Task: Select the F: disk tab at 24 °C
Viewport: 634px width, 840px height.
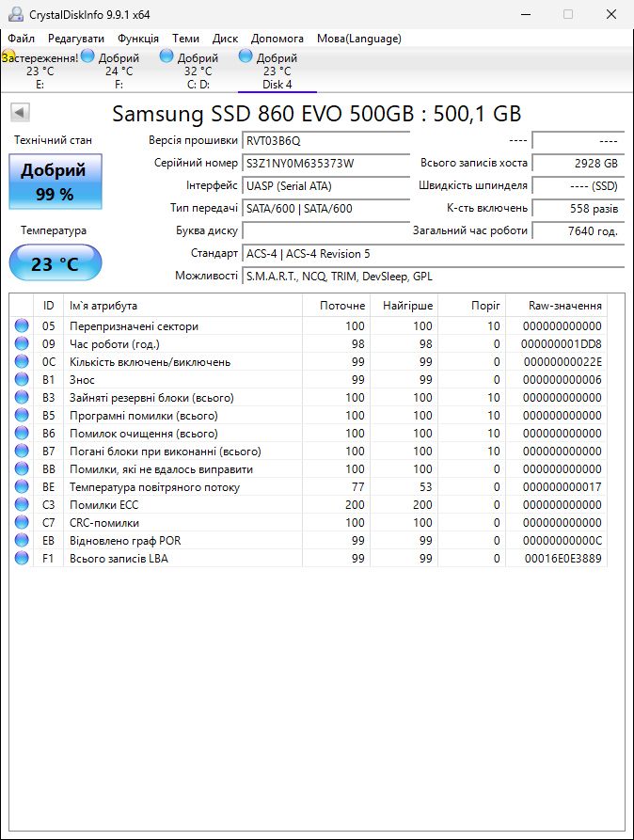Action: (x=119, y=71)
